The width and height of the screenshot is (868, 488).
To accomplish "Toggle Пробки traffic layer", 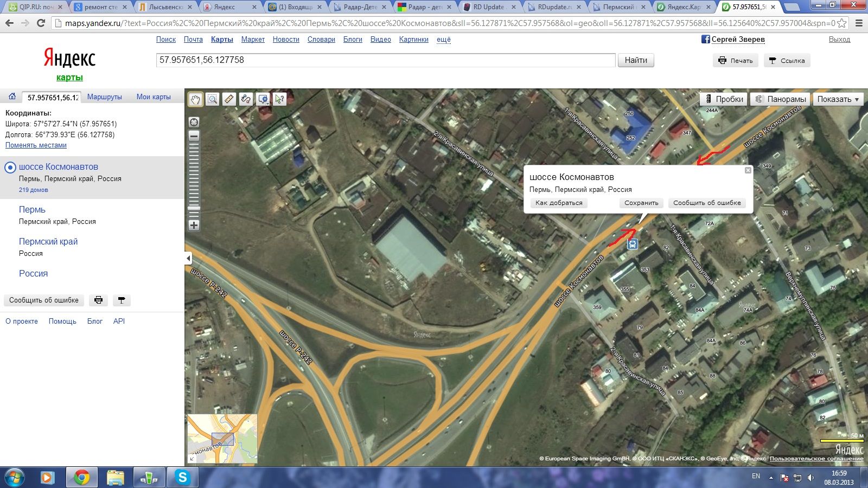I will [723, 99].
